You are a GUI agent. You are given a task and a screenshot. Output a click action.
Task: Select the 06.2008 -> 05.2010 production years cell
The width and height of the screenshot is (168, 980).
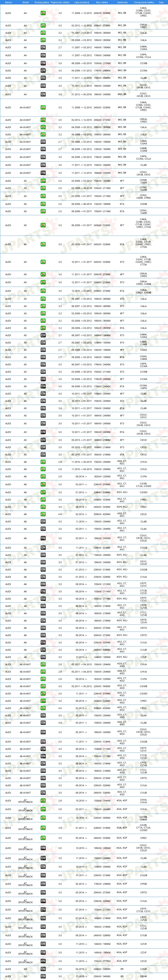tap(81, 63)
